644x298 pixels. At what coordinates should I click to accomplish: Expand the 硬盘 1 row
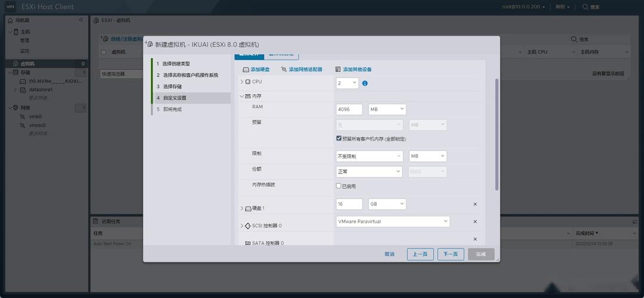[241, 208]
